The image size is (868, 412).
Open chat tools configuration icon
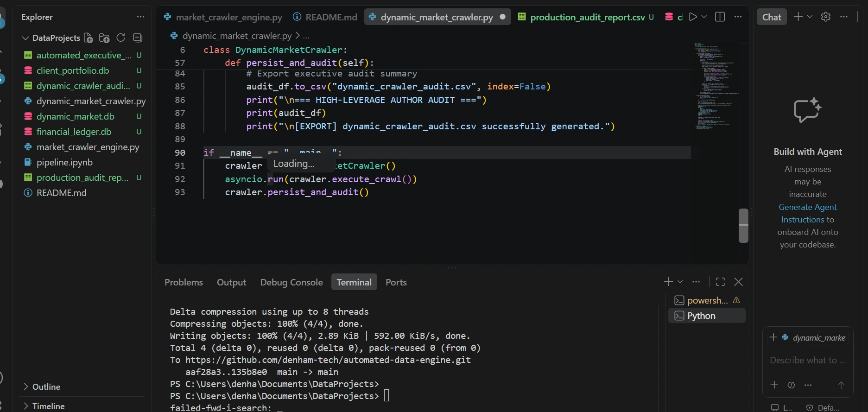792,385
